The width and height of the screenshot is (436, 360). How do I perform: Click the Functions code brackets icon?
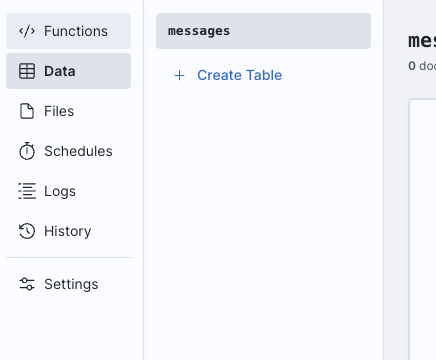point(27,31)
